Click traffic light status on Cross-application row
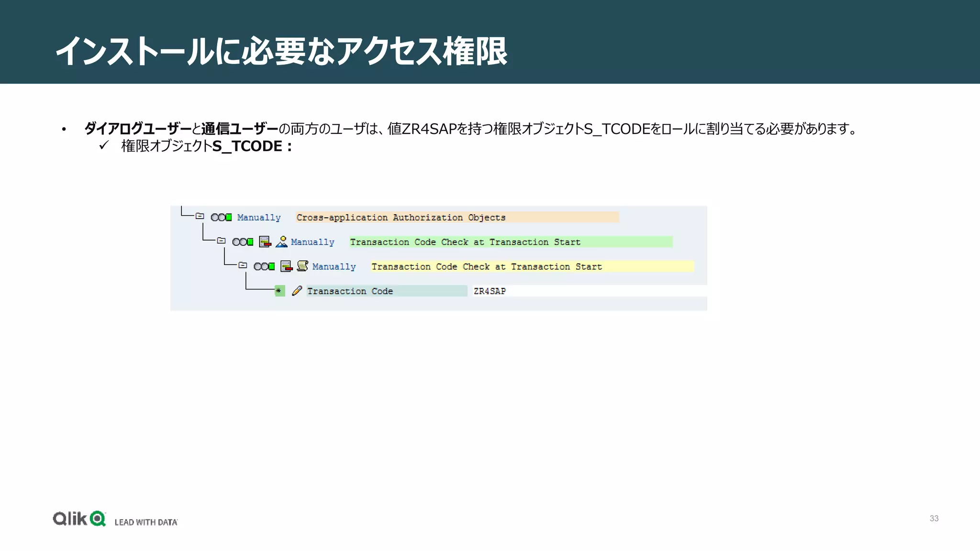The image size is (980, 551). click(222, 217)
